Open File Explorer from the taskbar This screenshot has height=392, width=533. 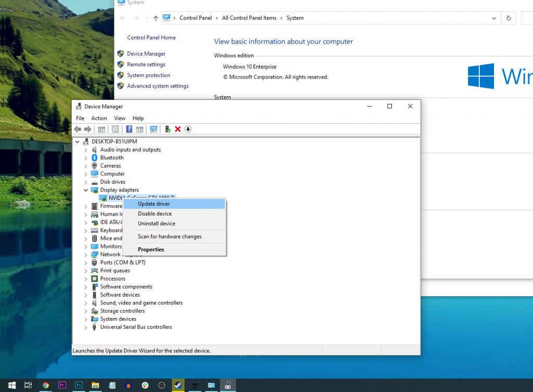pyautogui.click(x=95, y=385)
